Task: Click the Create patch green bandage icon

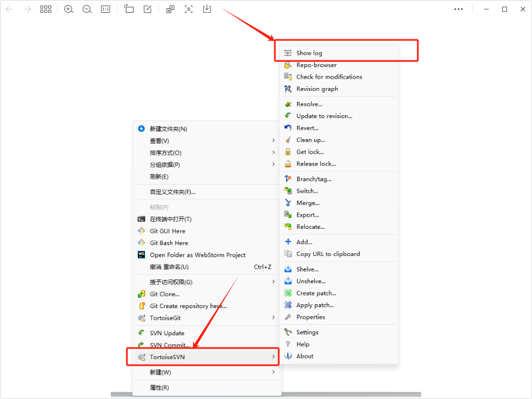Action: (x=288, y=293)
